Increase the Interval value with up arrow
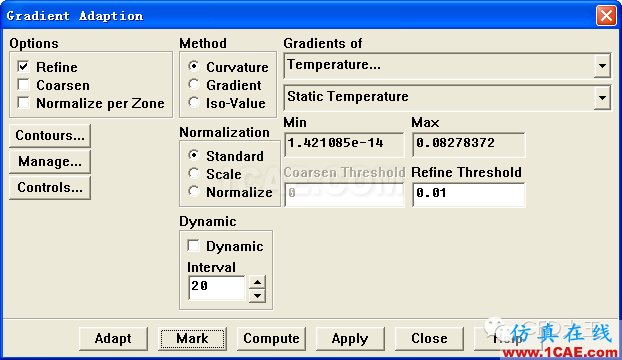This screenshot has width=622, height=360. click(257, 282)
